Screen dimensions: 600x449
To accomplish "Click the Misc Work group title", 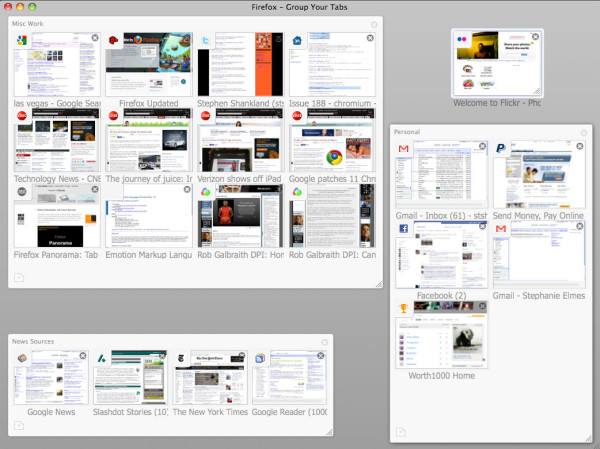I will pyautogui.click(x=28, y=22).
